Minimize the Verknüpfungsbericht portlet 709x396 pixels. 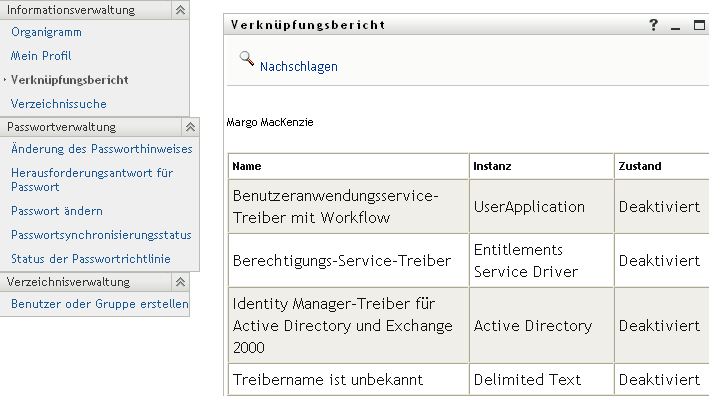click(x=676, y=26)
